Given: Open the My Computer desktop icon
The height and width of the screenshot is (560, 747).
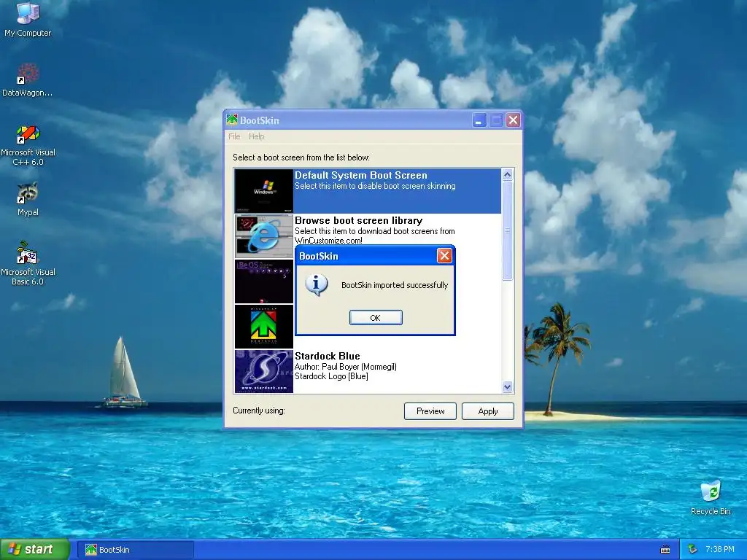Looking at the screenshot, I should pyautogui.click(x=28, y=20).
